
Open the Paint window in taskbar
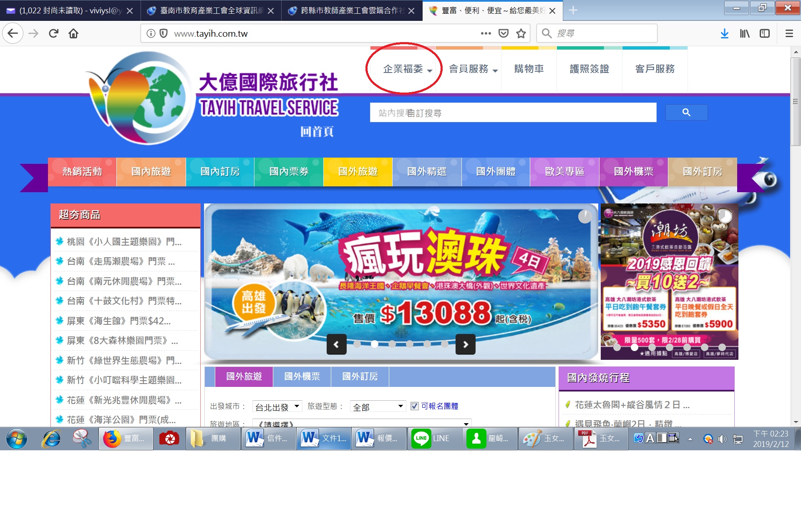pyautogui.click(x=545, y=439)
